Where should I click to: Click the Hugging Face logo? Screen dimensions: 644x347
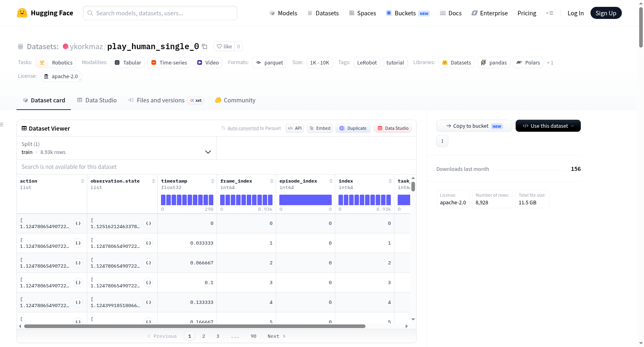[45, 13]
